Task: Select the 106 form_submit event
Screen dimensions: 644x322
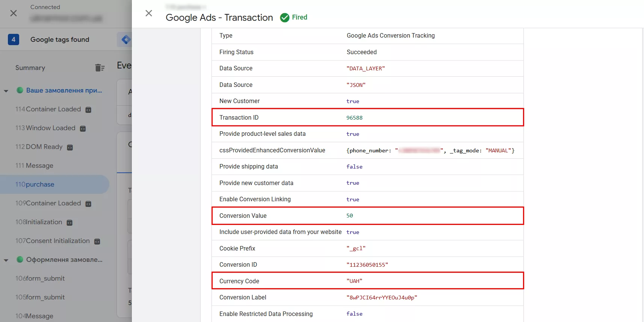Action: coord(40,278)
